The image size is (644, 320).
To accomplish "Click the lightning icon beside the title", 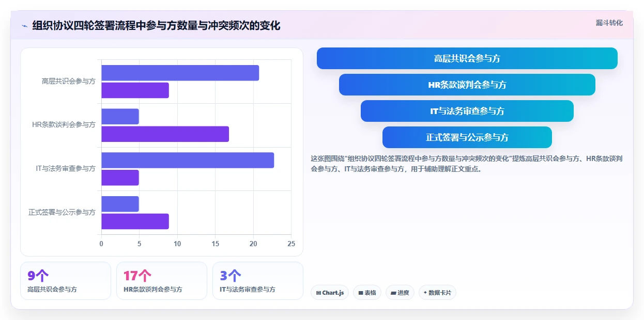I will click(x=24, y=25).
